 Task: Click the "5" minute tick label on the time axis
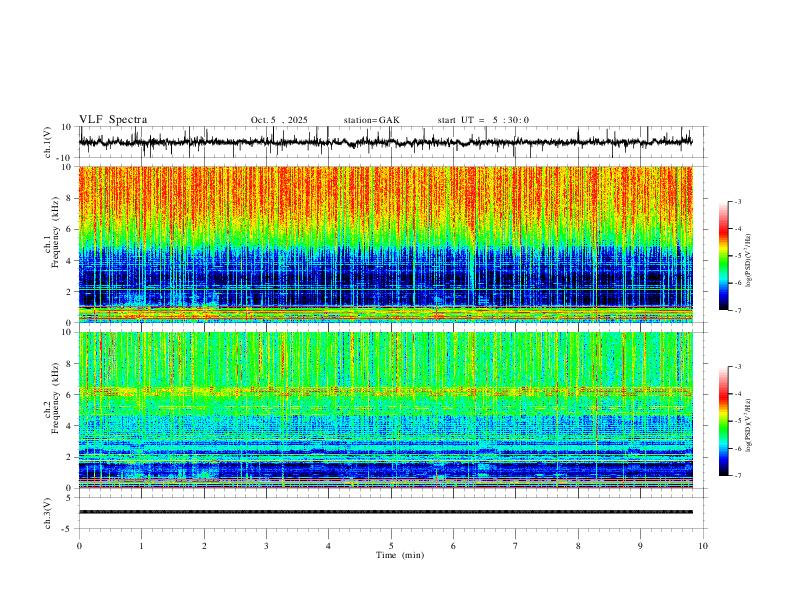click(391, 546)
